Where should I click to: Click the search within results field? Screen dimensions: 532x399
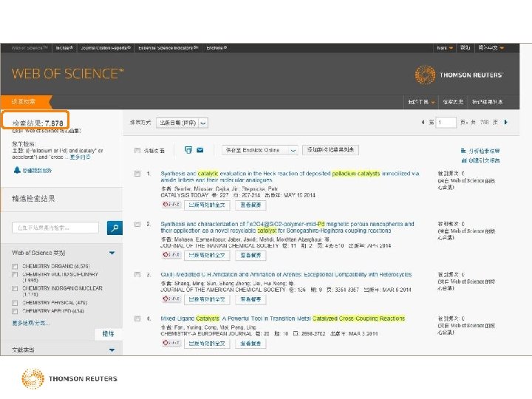click(55, 228)
